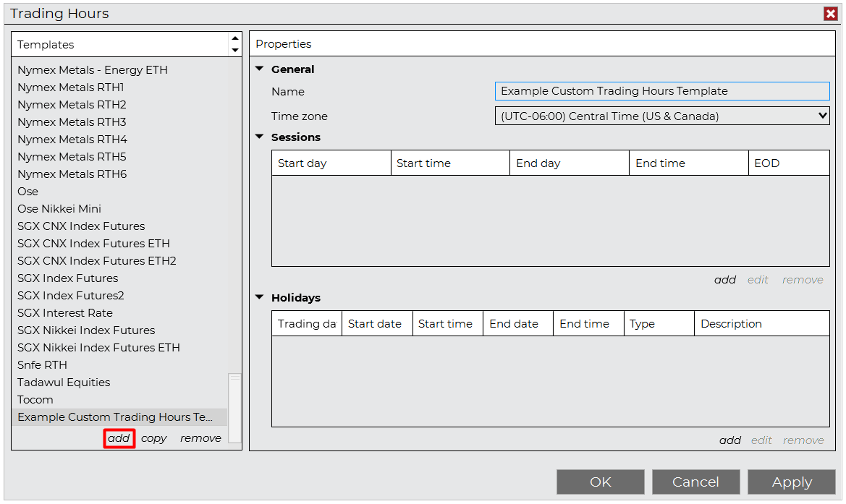The image size is (846, 504).
Task: Remove the selected session
Action: point(803,280)
